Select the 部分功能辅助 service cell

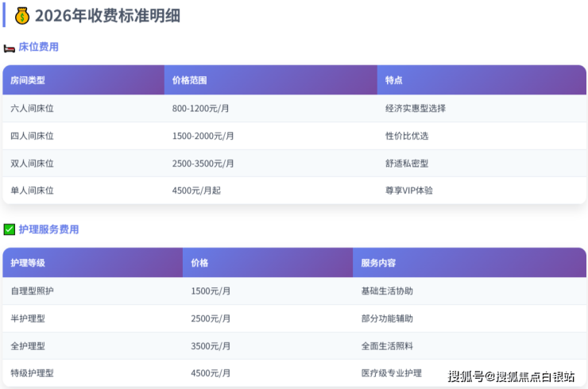(x=387, y=318)
